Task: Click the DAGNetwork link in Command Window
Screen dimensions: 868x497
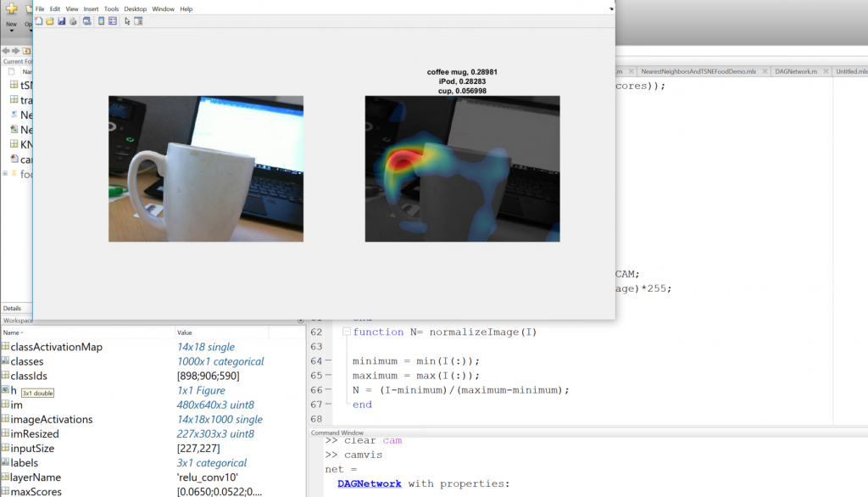Action: pos(369,483)
